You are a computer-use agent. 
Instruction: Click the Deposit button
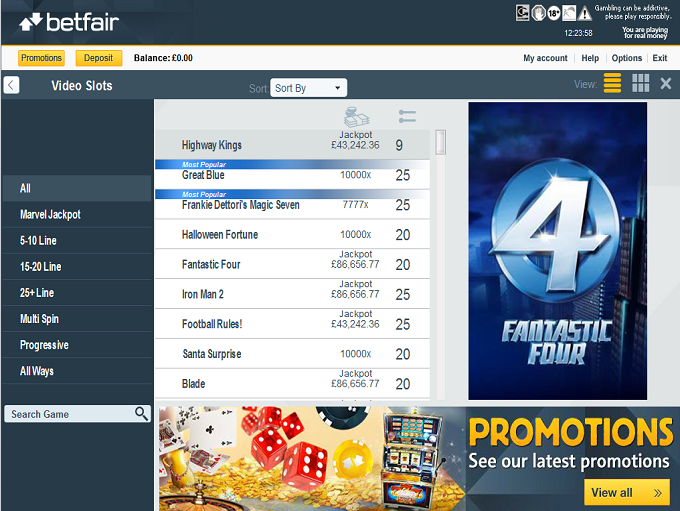point(98,58)
